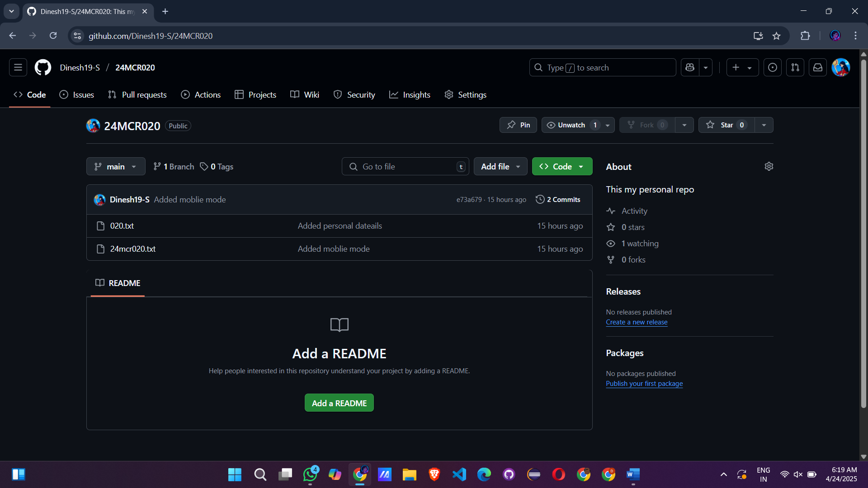Open a new browser tab
This screenshot has height=488, width=868.
165,11
